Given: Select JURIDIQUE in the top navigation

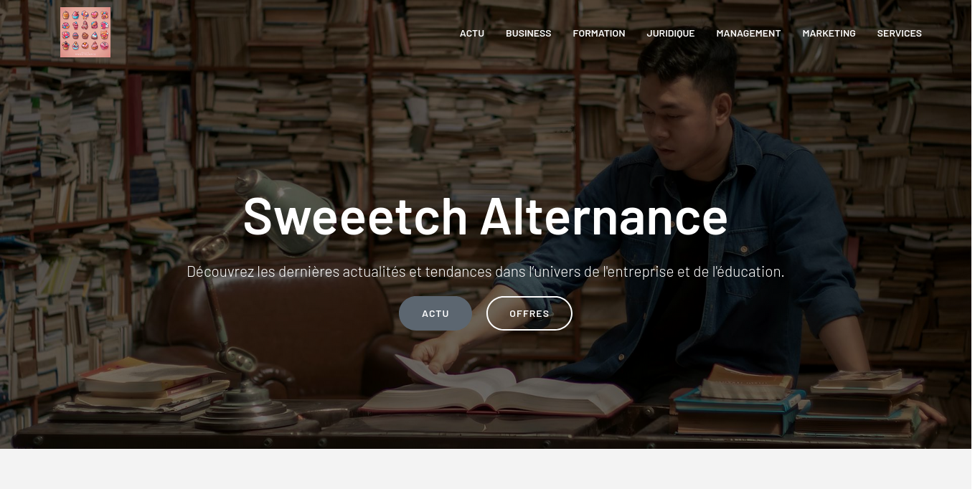Looking at the screenshot, I should point(671,33).
